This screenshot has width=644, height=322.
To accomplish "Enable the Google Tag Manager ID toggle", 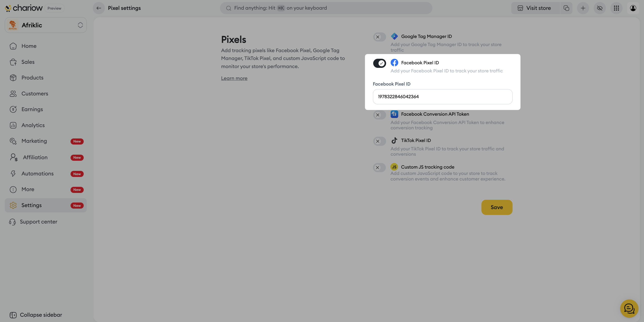I will point(379,37).
